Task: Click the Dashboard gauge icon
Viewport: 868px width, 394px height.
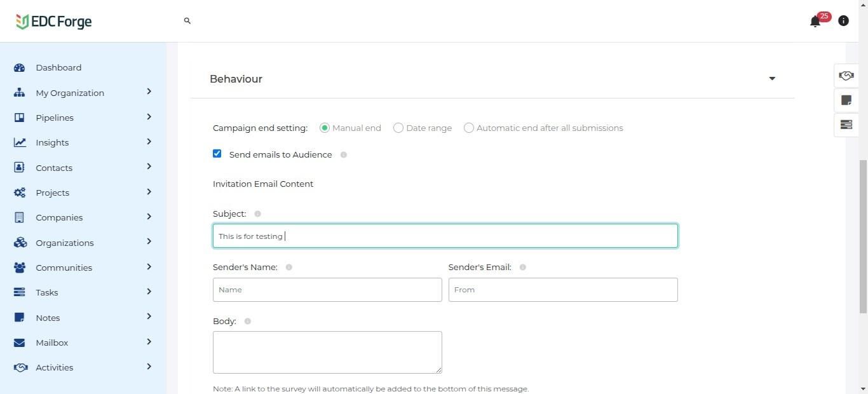Action: [20, 67]
